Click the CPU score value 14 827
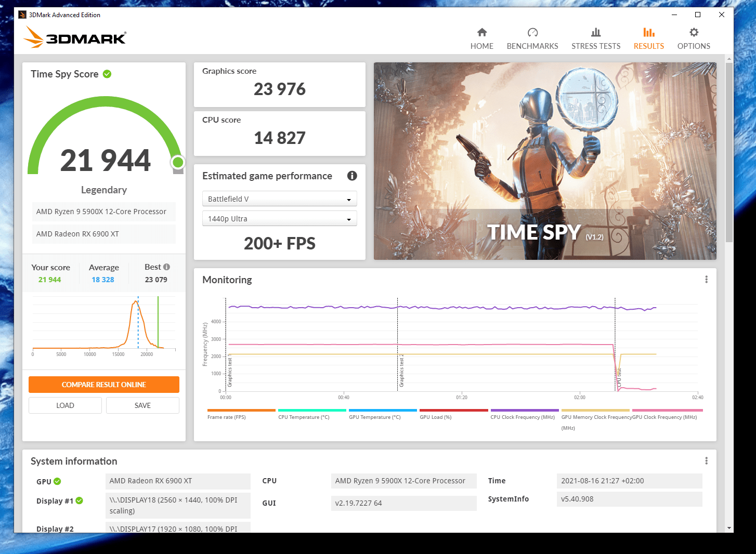The width and height of the screenshot is (756, 554). (280, 138)
